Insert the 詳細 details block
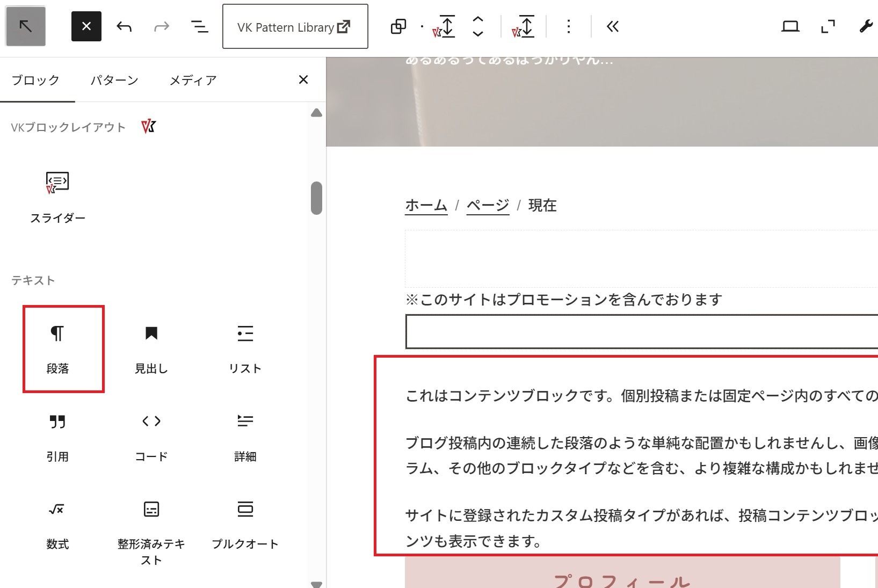Viewport: 878px width, 588px height. point(245,437)
